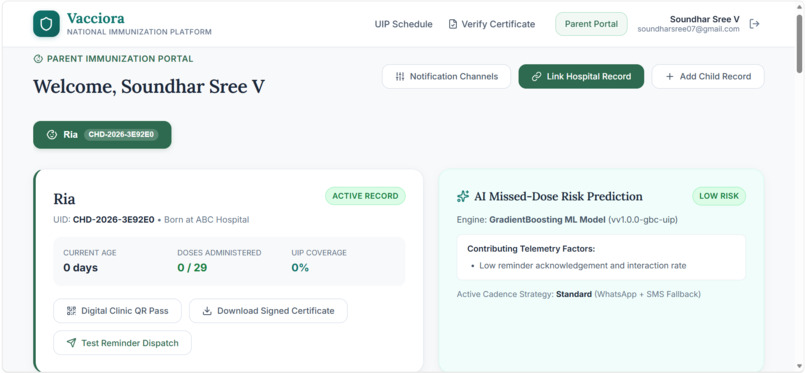Click the NATIONAL IMMUNIZATION PLATFORM subtitle
The image size is (806, 373).
(x=139, y=32)
